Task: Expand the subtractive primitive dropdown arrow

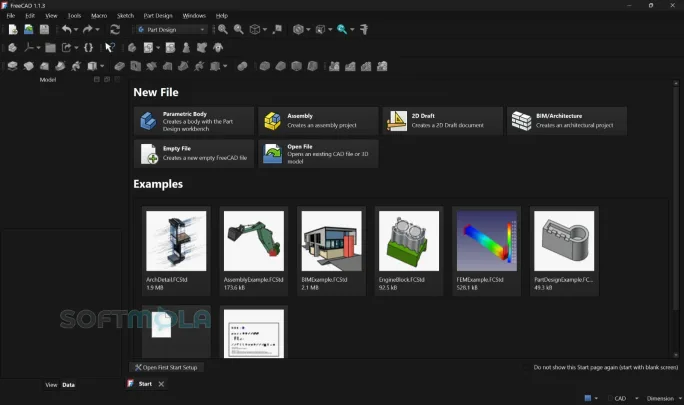Action: coord(225,66)
